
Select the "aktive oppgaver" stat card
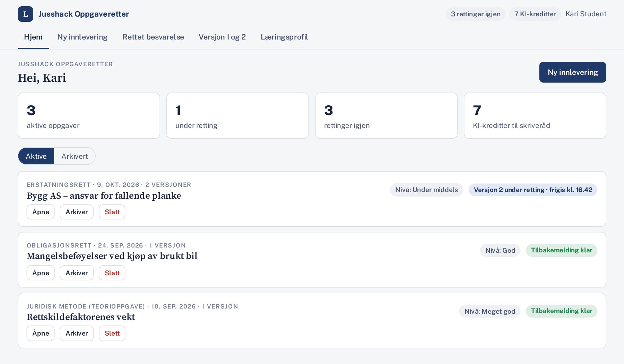[x=89, y=116]
